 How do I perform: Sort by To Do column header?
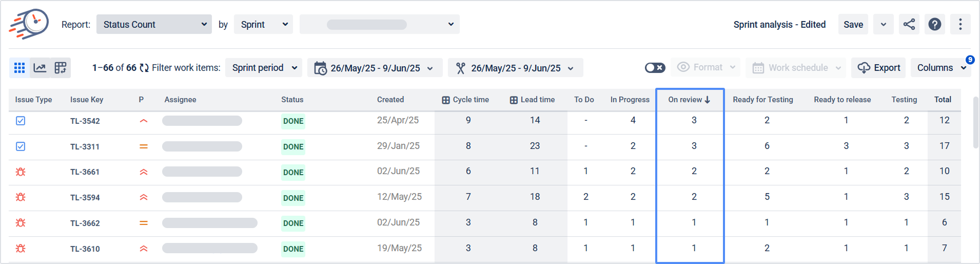(584, 100)
